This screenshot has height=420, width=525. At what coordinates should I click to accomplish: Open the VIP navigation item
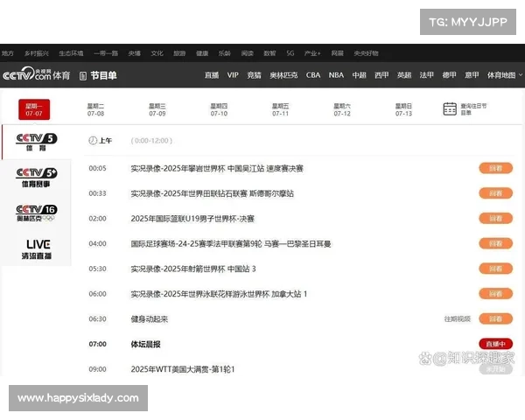(233, 75)
